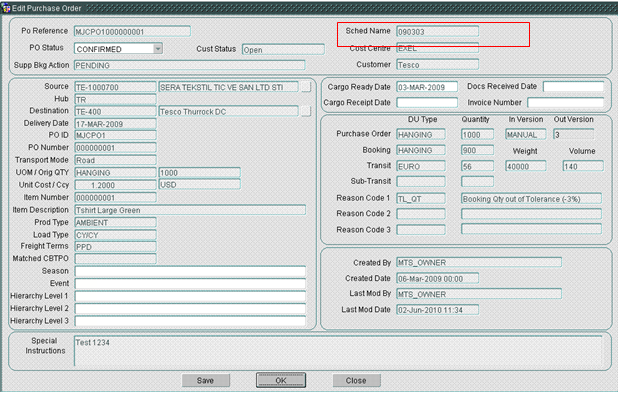
Task: Click the OK button
Action: coord(281,380)
